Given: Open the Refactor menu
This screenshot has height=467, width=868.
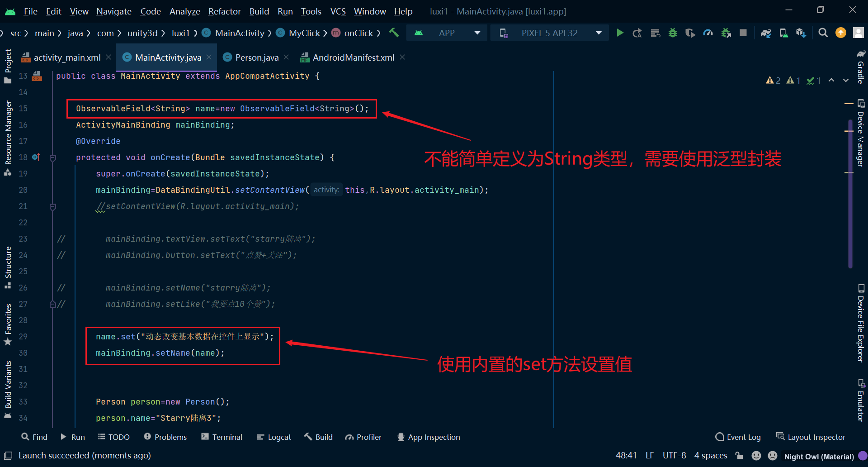Looking at the screenshot, I should pos(224,11).
